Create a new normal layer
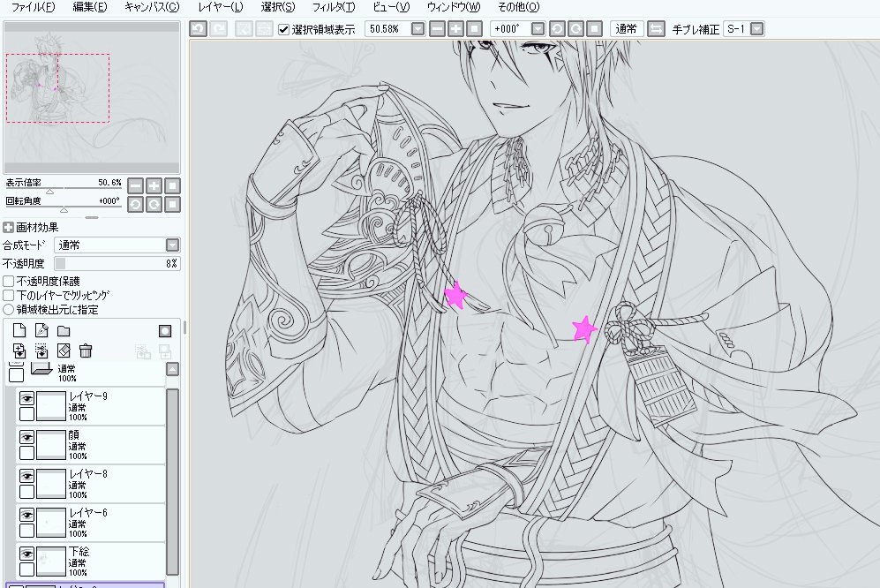The width and height of the screenshot is (880, 588). (19, 331)
